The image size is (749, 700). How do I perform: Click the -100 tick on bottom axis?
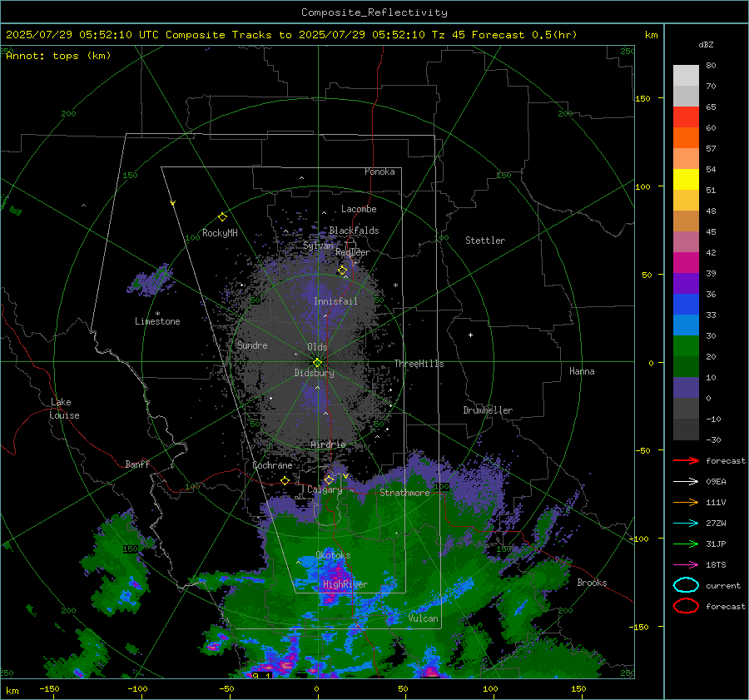pos(137,688)
